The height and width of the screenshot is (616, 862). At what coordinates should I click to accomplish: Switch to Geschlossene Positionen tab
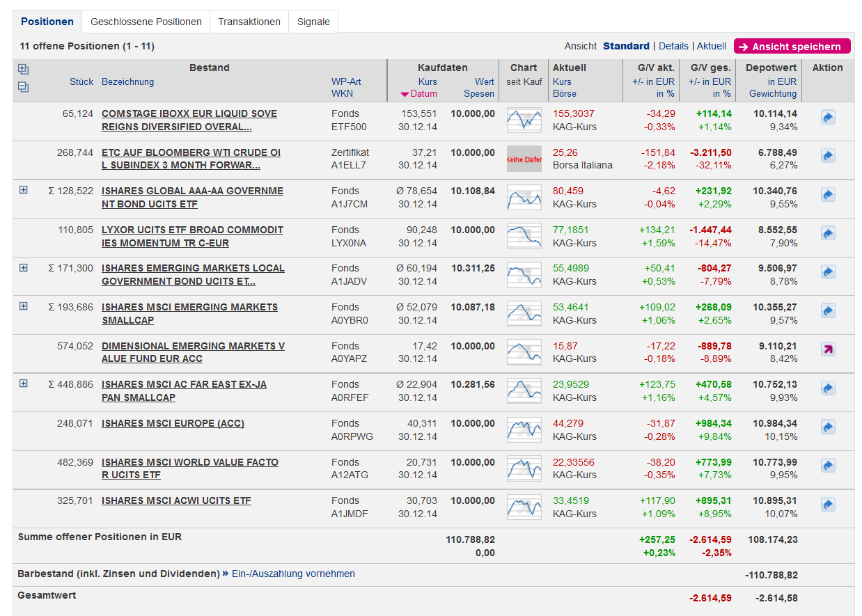(146, 22)
